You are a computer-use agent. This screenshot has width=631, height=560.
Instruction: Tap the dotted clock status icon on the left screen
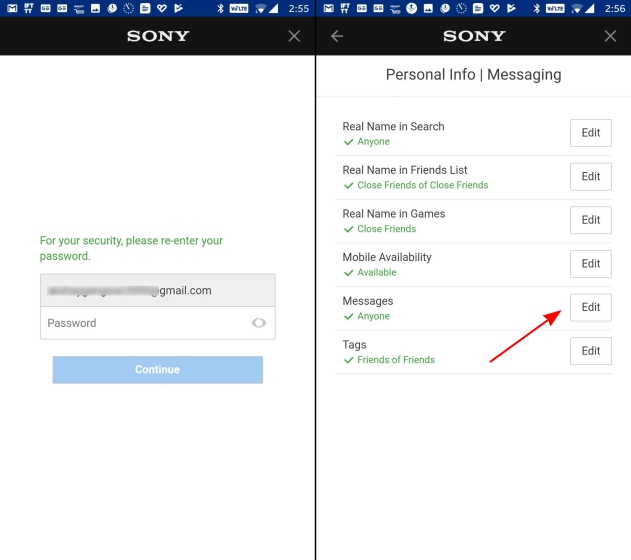(x=128, y=8)
